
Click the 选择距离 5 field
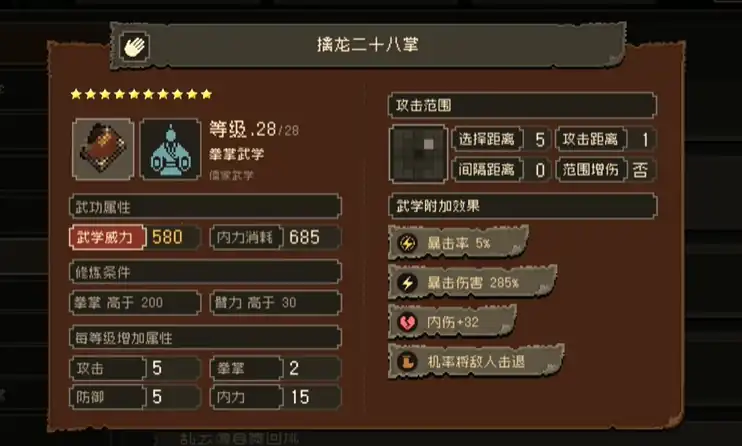point(502,139)
